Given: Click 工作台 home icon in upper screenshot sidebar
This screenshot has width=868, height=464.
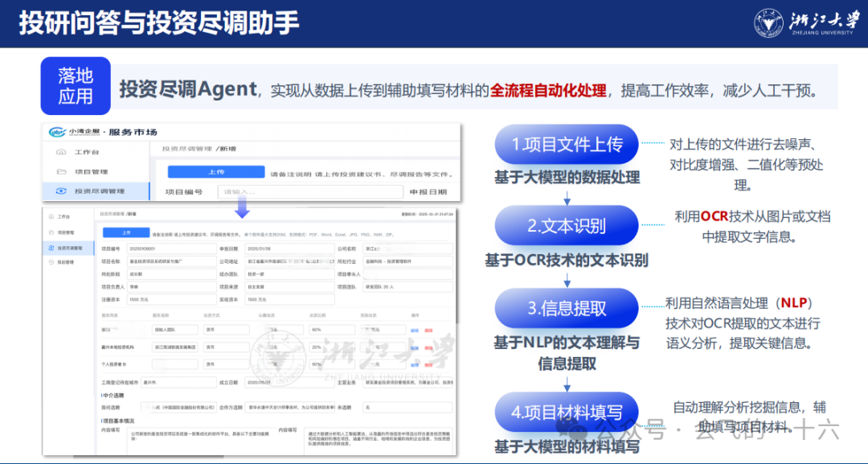Looking at the screenshot, I should coord(61,152).
